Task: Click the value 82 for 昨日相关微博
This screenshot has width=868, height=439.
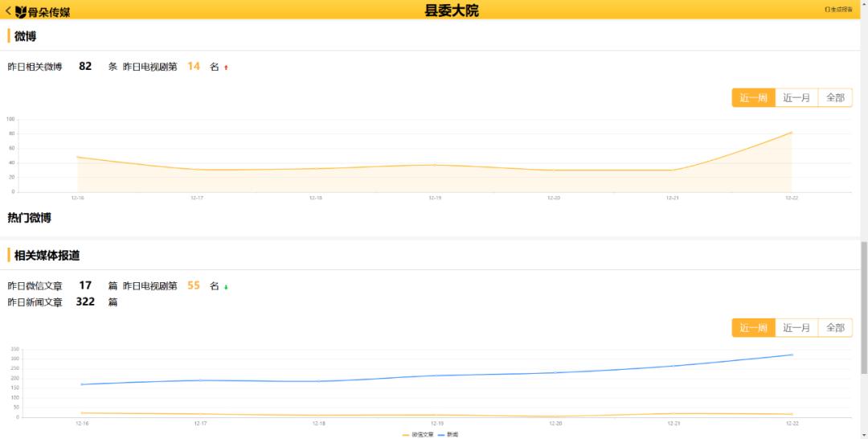Action: 85,67
